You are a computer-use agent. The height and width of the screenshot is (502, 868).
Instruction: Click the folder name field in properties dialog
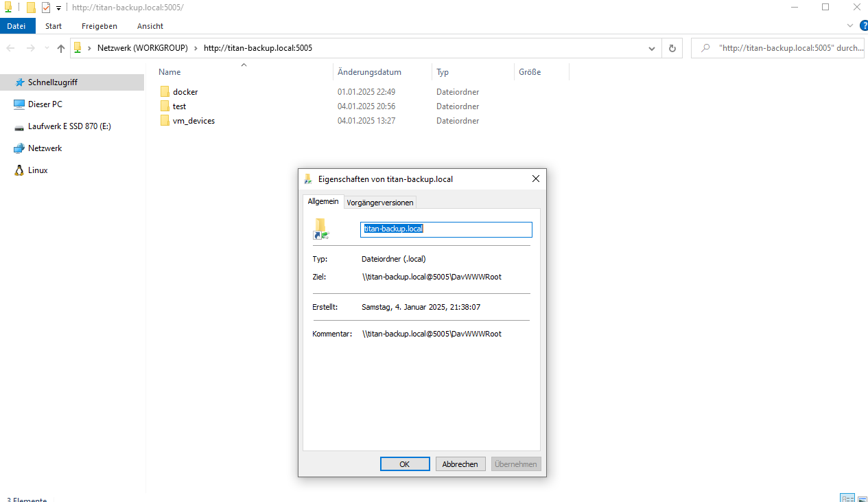[x=446, y=229]
